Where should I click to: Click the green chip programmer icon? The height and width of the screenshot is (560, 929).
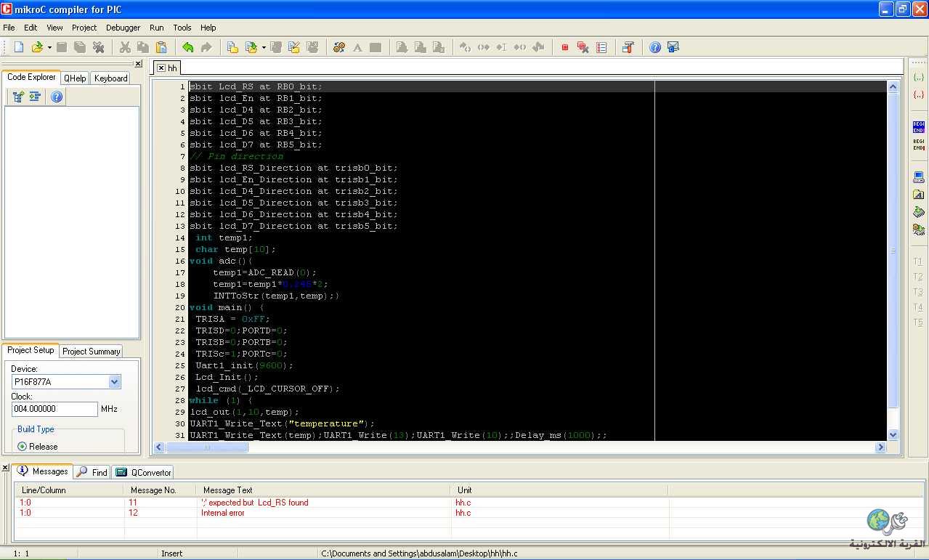coord(919,212)
